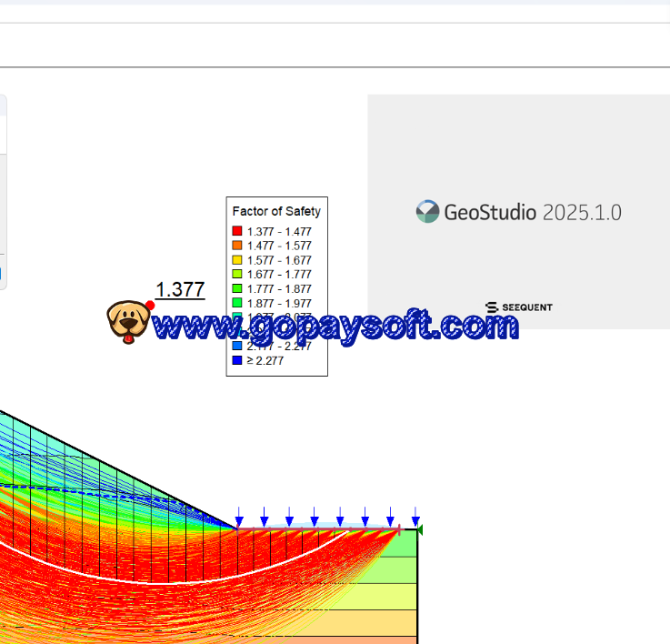
Task: Pick the orange 1.477 - 1.577 legend swatch
Action: [237, 246]
